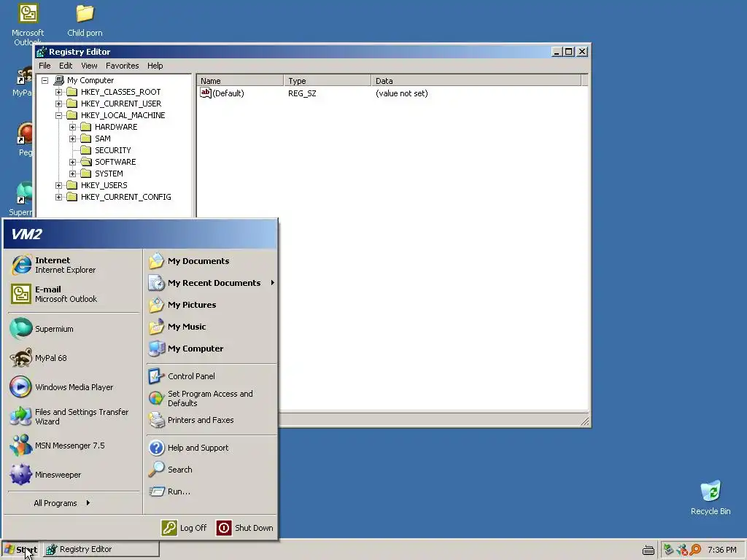The height and width of the screenshot is (560, 747).
Task: Open the Edit menu in Registry Editor
Action: [66, 66]
